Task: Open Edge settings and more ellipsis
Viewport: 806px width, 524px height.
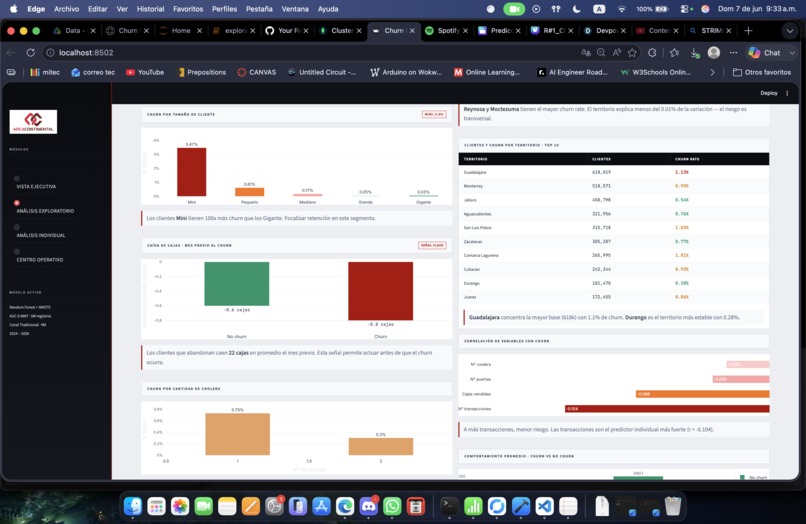Action: [734, 52]
